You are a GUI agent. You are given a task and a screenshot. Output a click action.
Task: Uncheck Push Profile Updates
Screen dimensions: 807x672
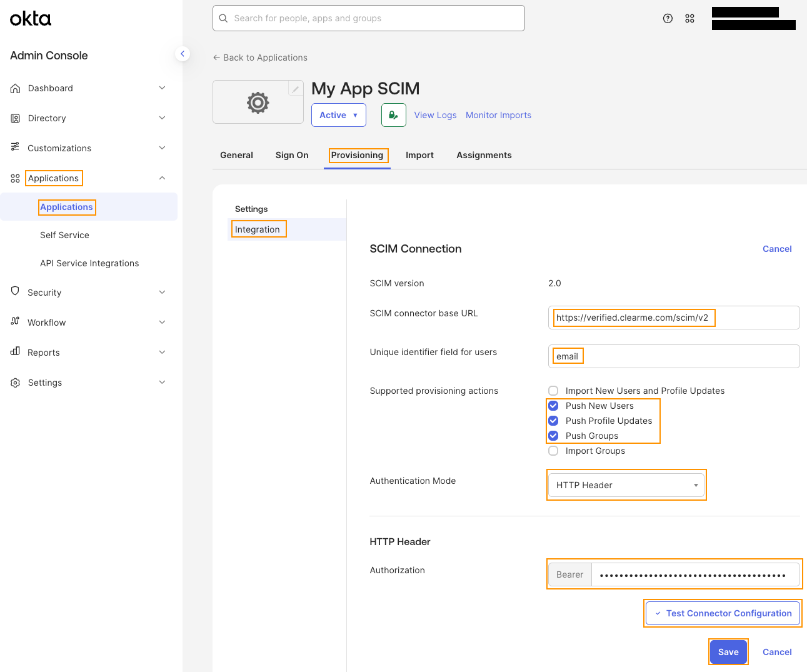tap(553, 421)
